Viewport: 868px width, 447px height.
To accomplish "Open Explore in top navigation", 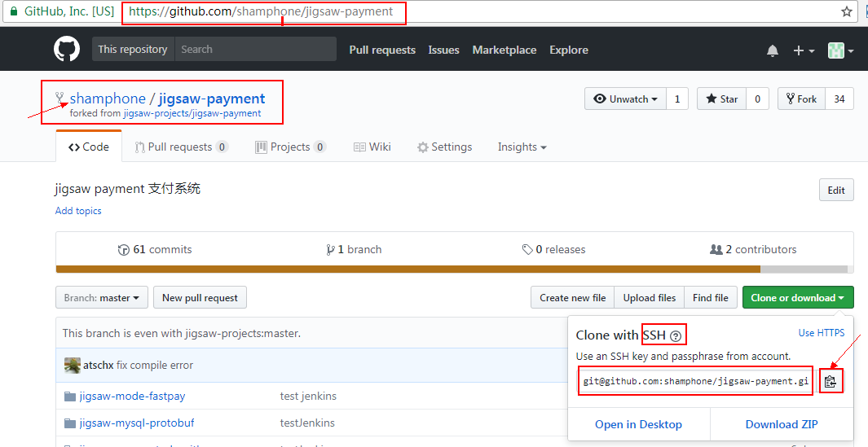I will pos(569,50).
